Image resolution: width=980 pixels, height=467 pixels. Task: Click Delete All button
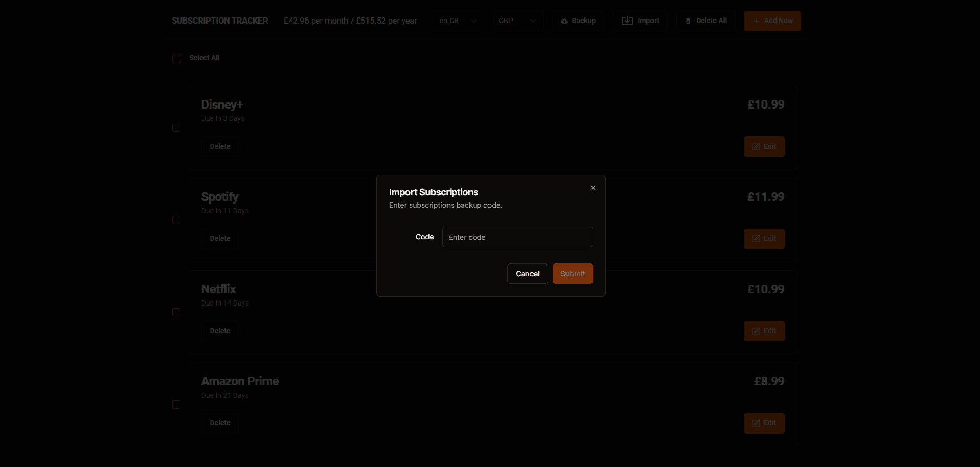point(706,21)
